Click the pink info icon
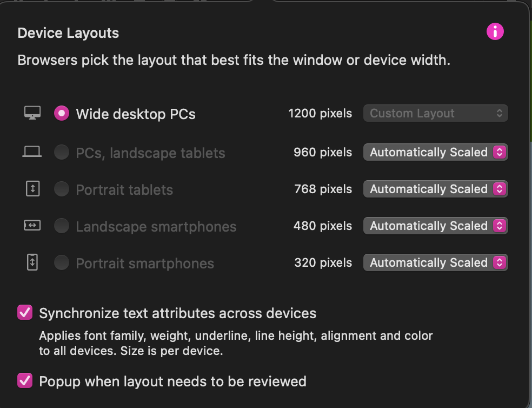This screenshot has height=408, width=532. point(495,31)
